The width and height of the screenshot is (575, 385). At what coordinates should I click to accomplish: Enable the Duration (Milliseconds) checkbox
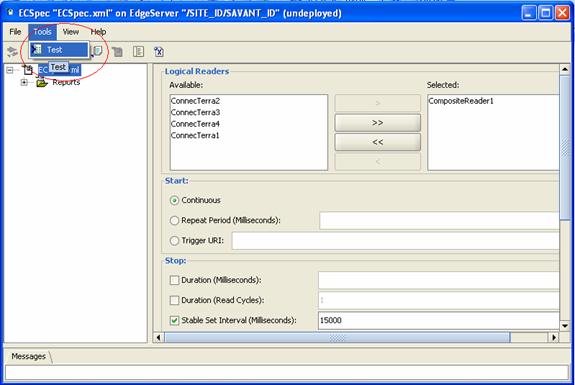(x=174, y=280)
